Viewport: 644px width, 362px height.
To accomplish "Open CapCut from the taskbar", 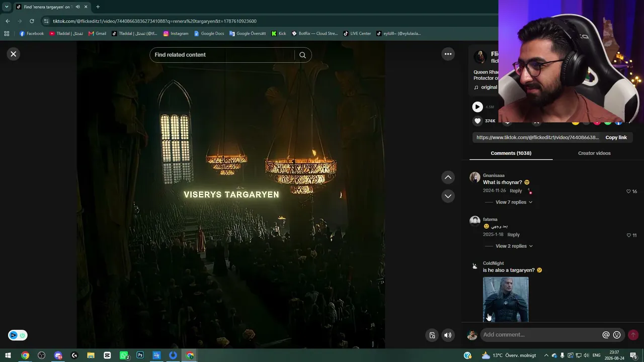I will click(x=107, y=355).
